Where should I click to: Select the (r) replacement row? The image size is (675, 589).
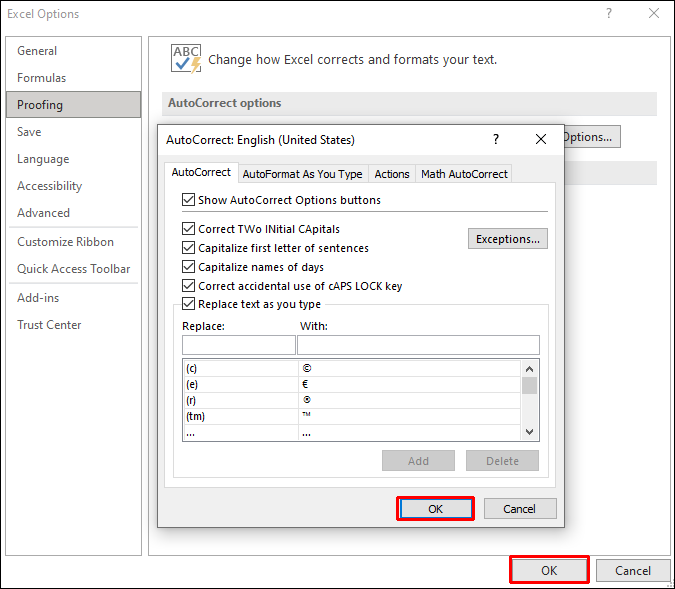click(352, 400)
